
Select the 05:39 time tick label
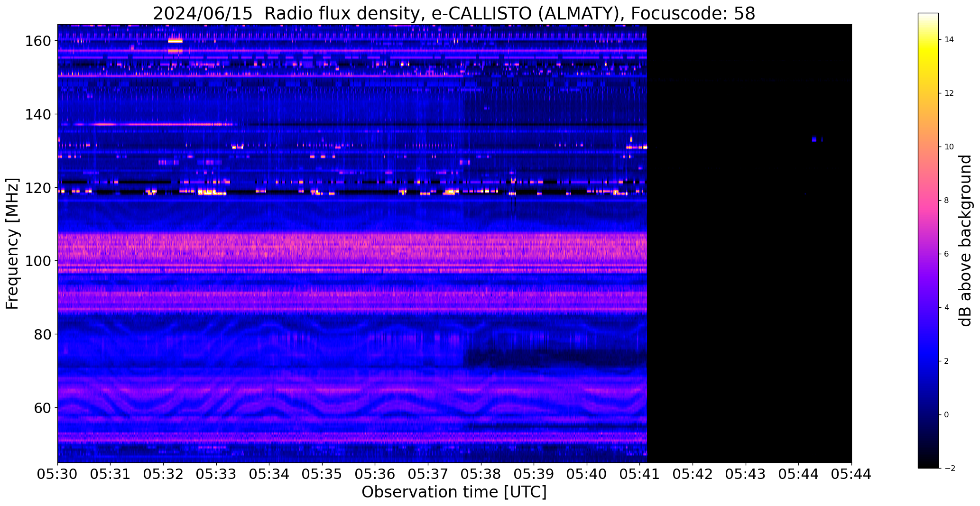(x=534, y=474)
